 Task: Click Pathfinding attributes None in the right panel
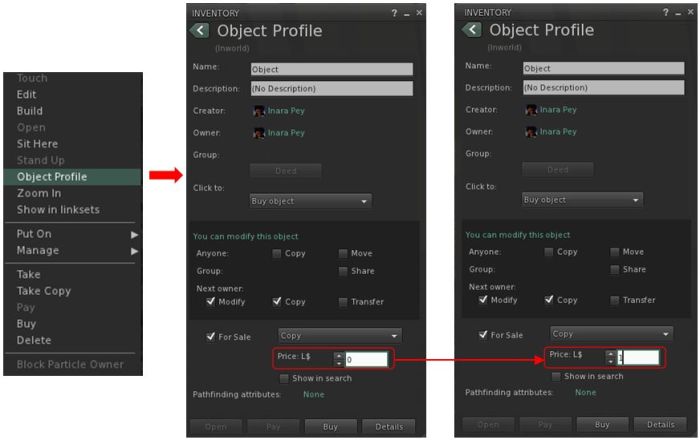(x=586, y=393)
